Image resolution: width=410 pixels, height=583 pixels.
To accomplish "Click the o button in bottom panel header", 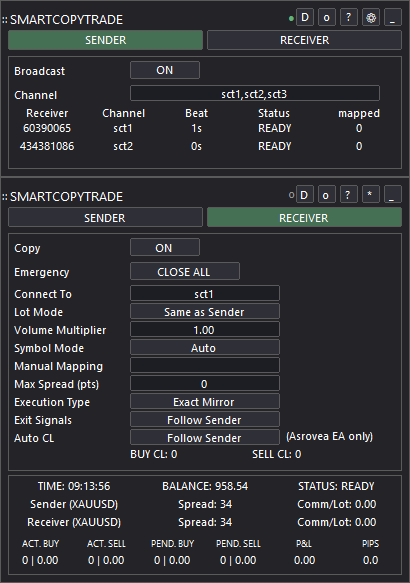I will point(326,194).
